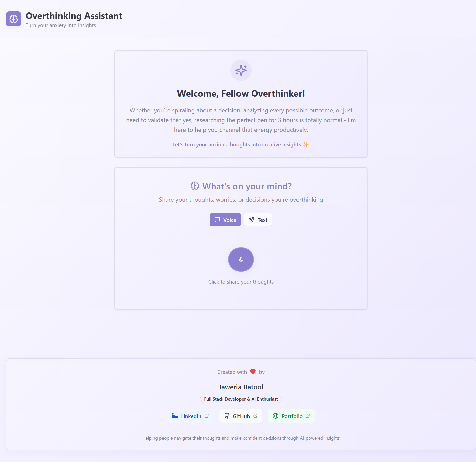
Task: Click the LinkedIn logo icon
Action: 175,416
